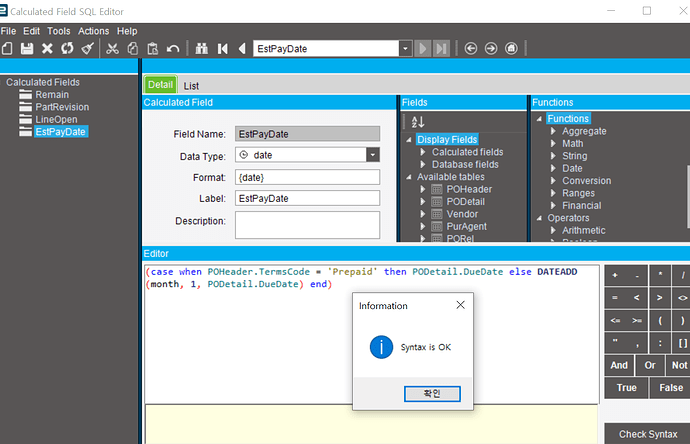Viewport: 690px width, 444px height.
Task: Select the LineOpen calculated field
Action: click(x=55, y=119)
